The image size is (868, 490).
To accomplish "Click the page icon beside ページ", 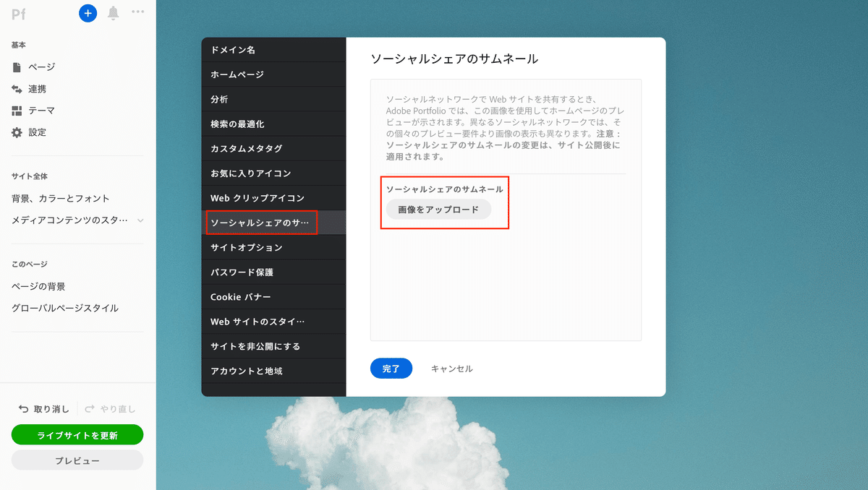I will click(17, 67).
